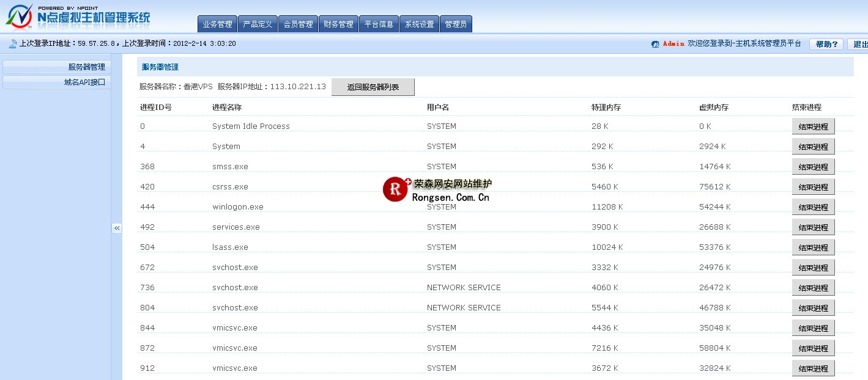Click 返回服务器列表 button
The height and width of the screenshot is (380, 868).
373,87
